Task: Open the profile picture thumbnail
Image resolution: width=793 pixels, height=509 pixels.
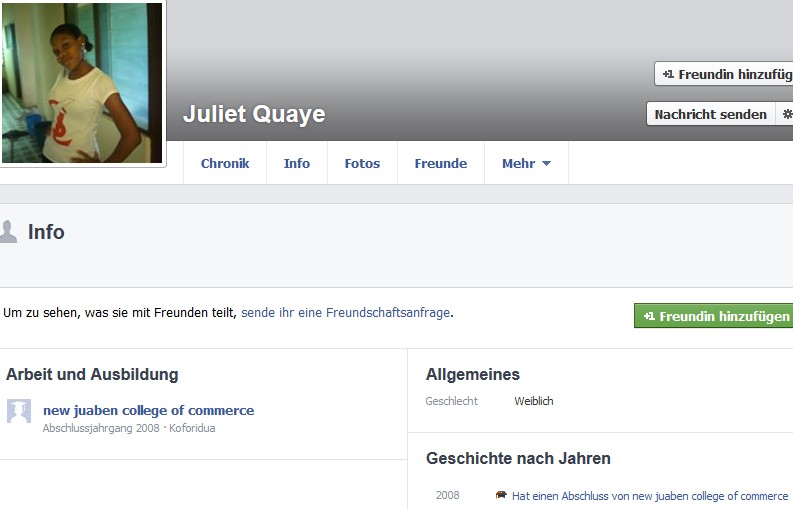Action: click(82, 82)
